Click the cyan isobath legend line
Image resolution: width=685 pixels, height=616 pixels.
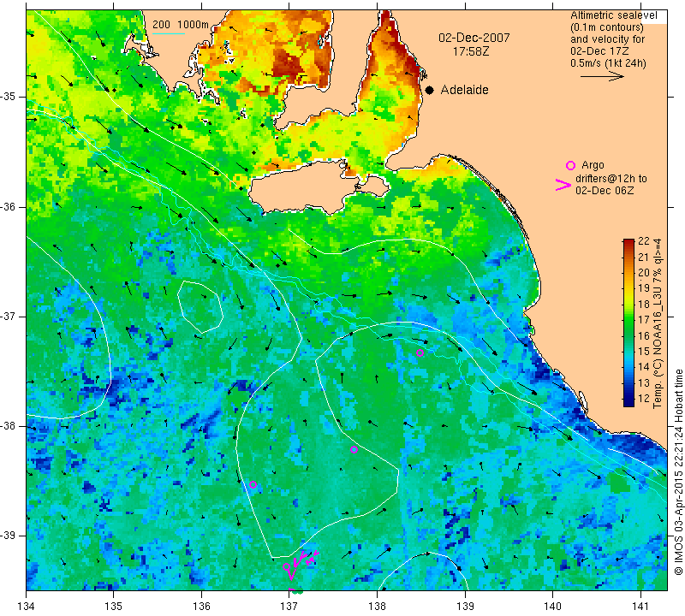click(169, 34)
